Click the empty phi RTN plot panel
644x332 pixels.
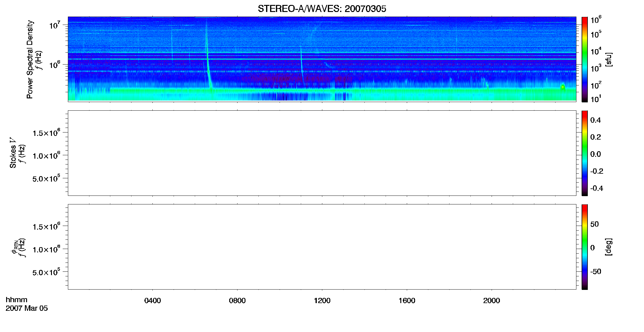(x=322, y=247)
